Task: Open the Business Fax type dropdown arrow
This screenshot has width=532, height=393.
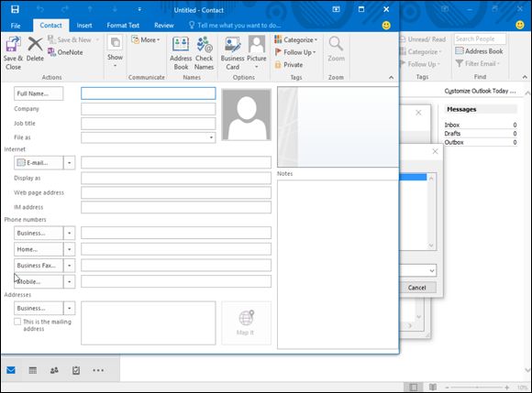Action: click(69, 266)
